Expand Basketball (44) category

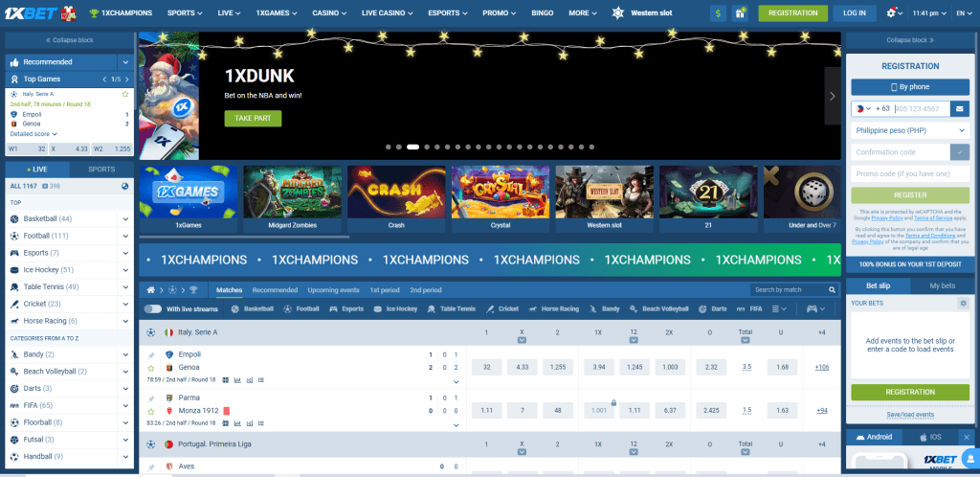pyautogui.click(x=125, y=219)
